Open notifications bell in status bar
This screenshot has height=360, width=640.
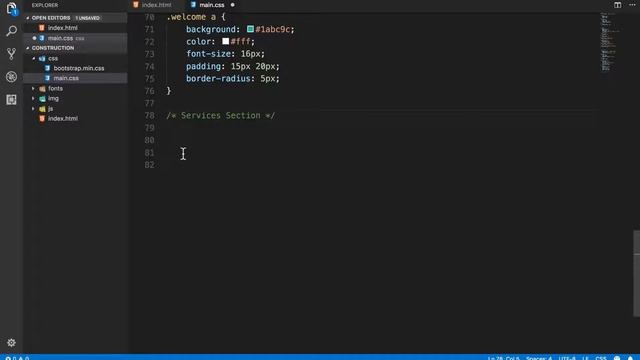click(631, 358)
